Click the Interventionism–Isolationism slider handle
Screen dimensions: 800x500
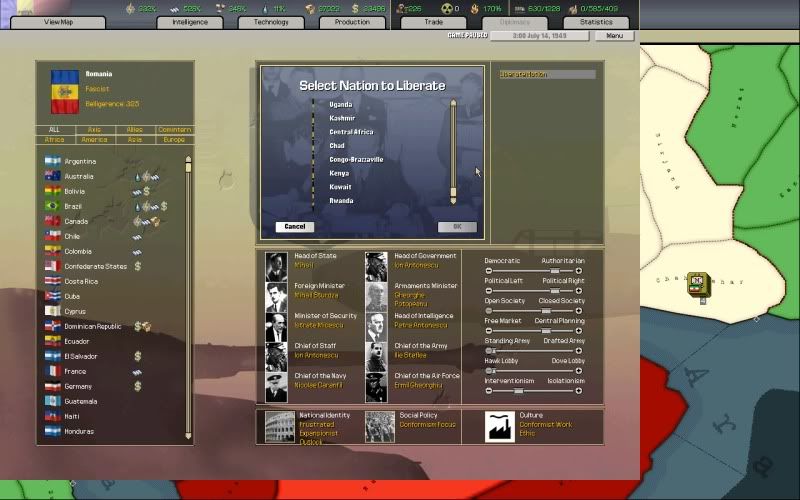coord(518,391)
